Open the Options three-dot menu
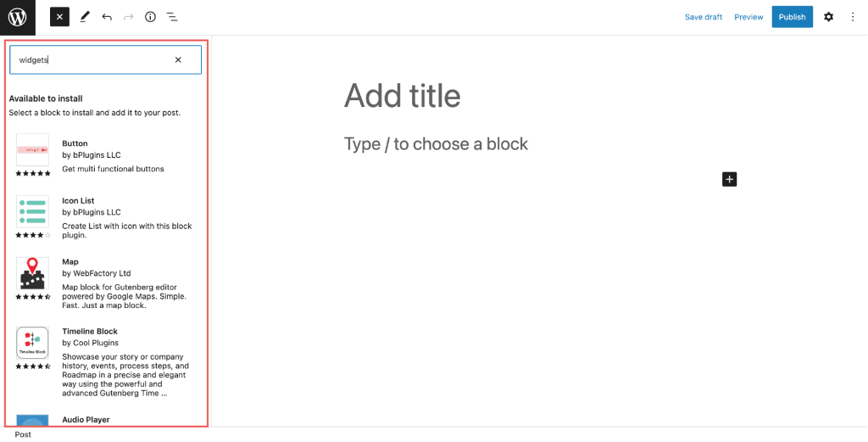The width and height of the screenshot is (868, 442). (853, 17)
